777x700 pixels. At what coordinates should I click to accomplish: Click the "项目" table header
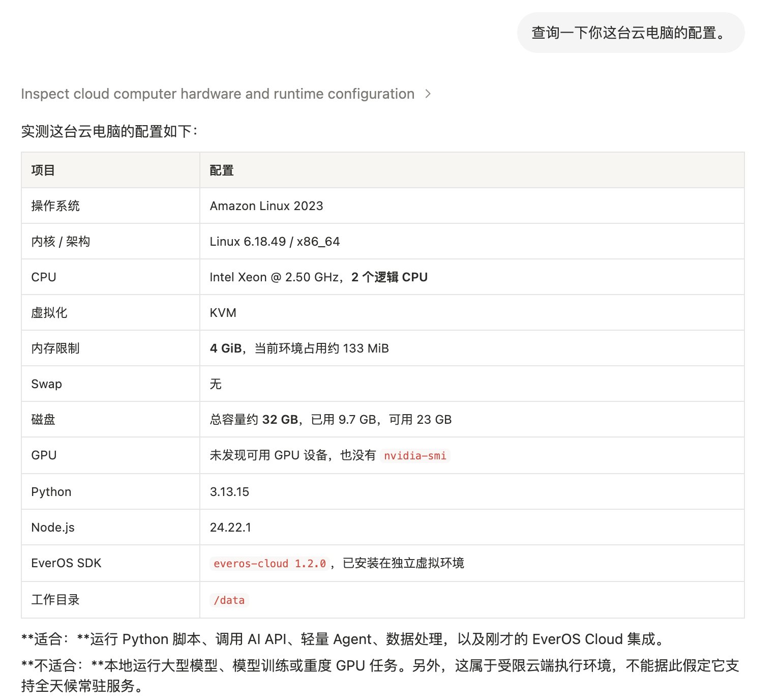pos(43,170)
